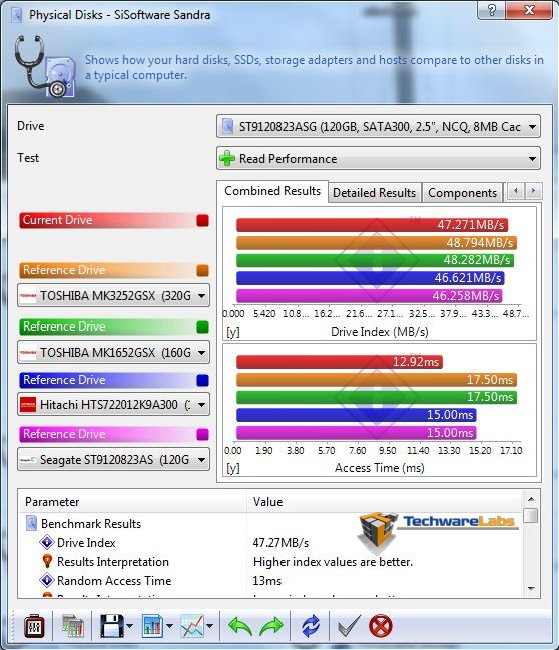Open TOSHIBA MK3252GSX reference drive dropdown
The image size is (559, 650).
tap(113, 296)
